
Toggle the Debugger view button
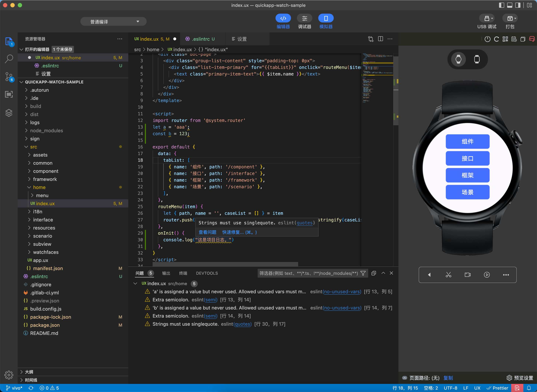click(305, 22)
